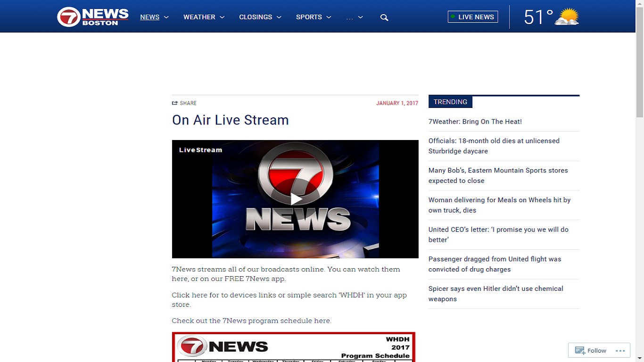Viewport: 644px width, 362px height.
Task: Click the Follow button
Action: pos(591,351)
